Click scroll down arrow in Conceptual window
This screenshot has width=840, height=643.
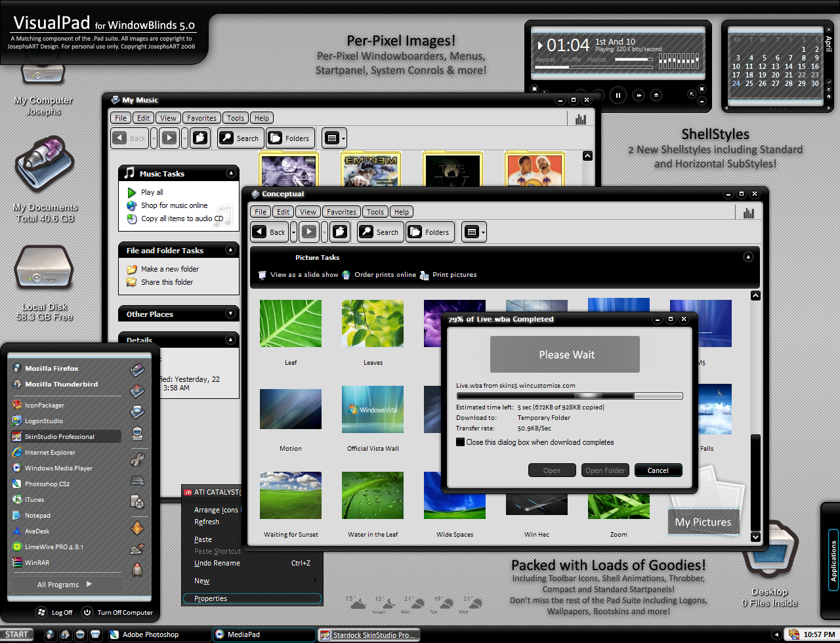click(x=755, y=537)
